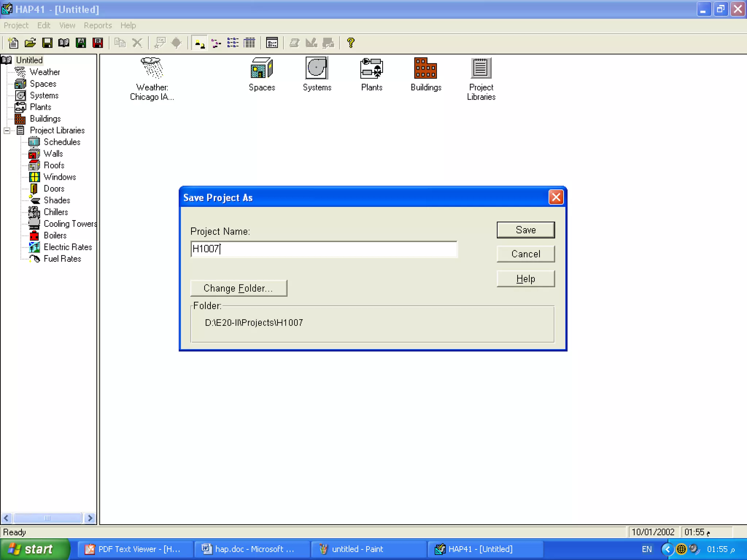
Task: Select Chillers in the project tree
Action: [55, 212]
